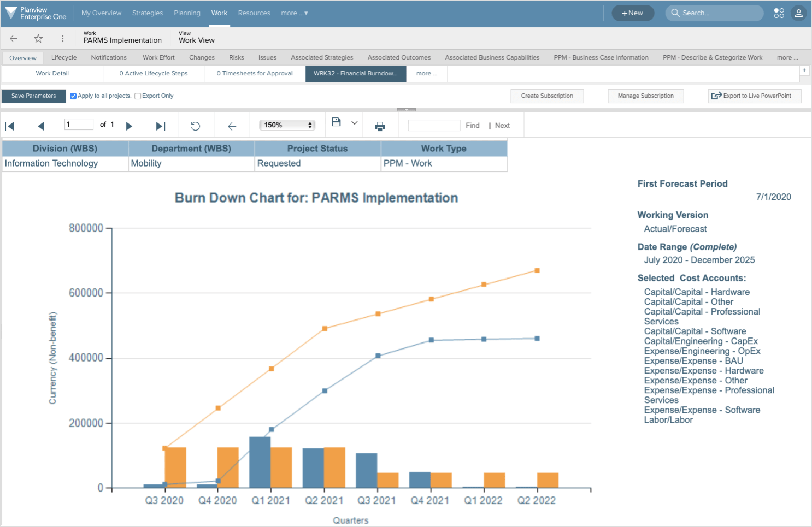Click the back arrow near Work title
Screen dimensions: 812x527
point(14,38)
